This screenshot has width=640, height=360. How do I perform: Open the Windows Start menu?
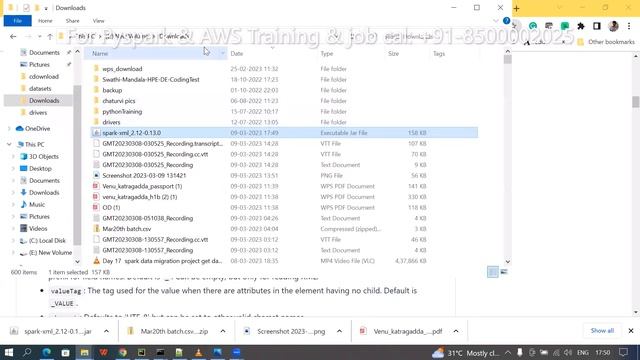point(9,352)
